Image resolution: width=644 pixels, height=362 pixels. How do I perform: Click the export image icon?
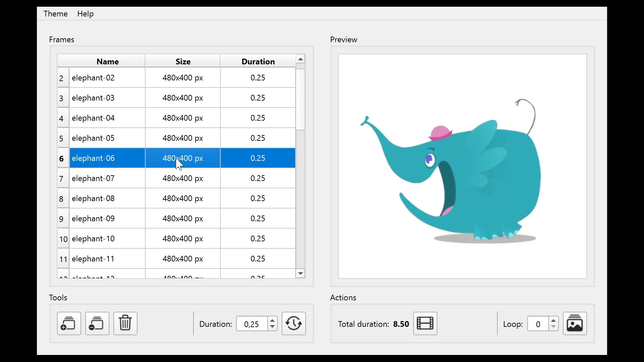point(575,323)
